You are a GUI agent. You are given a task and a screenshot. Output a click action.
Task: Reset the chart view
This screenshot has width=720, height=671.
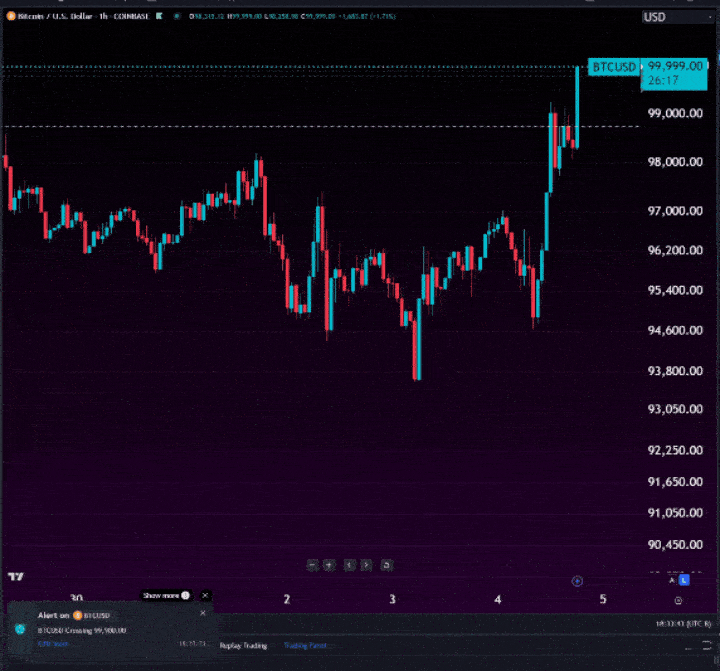(386, 565)
